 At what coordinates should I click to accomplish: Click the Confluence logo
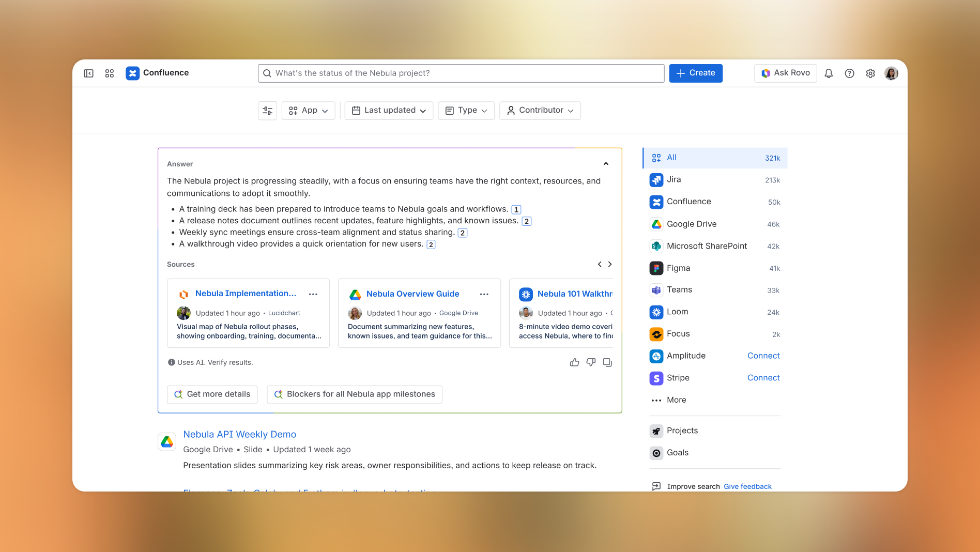coord(132,73)
